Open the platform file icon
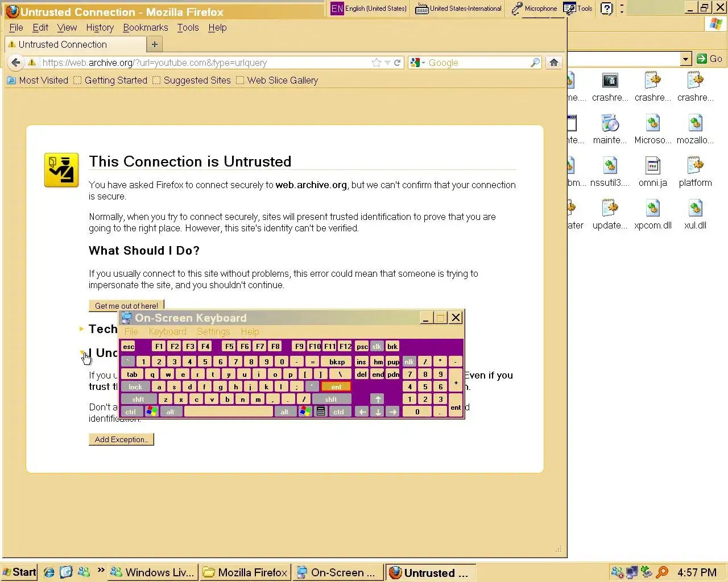 click(x=695, y=172)
